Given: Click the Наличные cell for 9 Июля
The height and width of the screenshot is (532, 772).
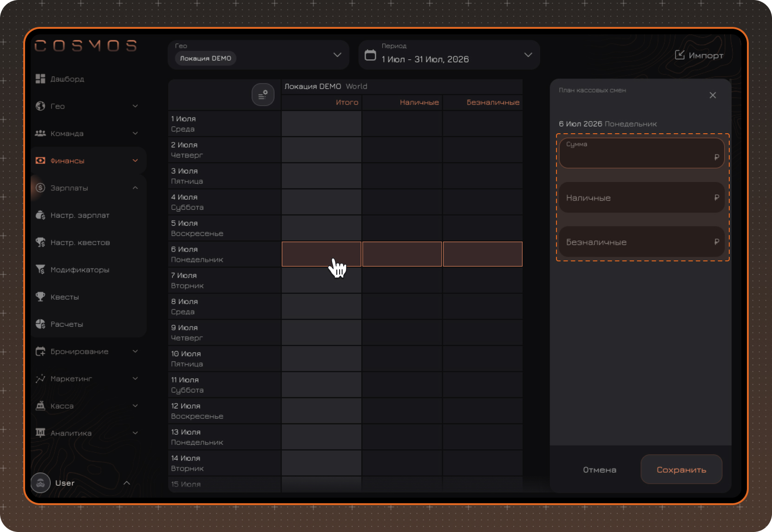Looking at the screenshot, I should pos(402,332).
